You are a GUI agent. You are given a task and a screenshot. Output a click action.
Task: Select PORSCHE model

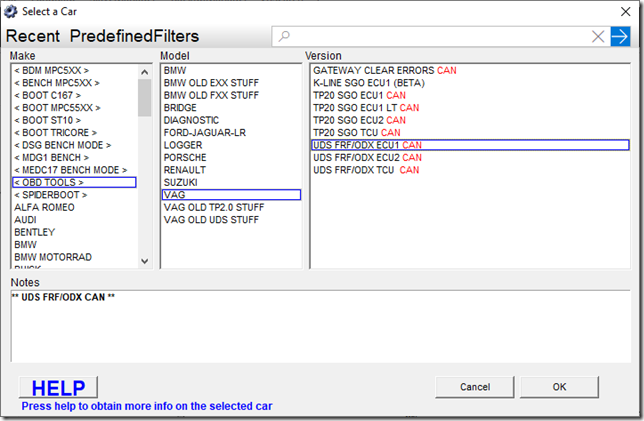tap(231, 158)
